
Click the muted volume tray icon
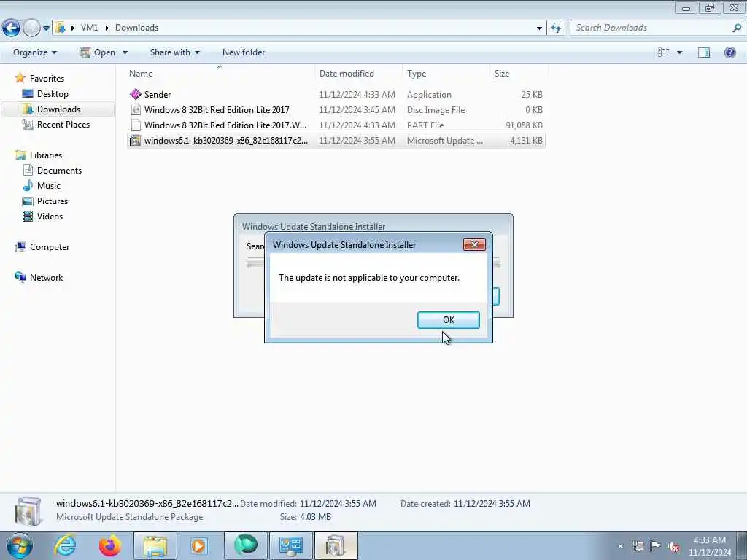673,547
